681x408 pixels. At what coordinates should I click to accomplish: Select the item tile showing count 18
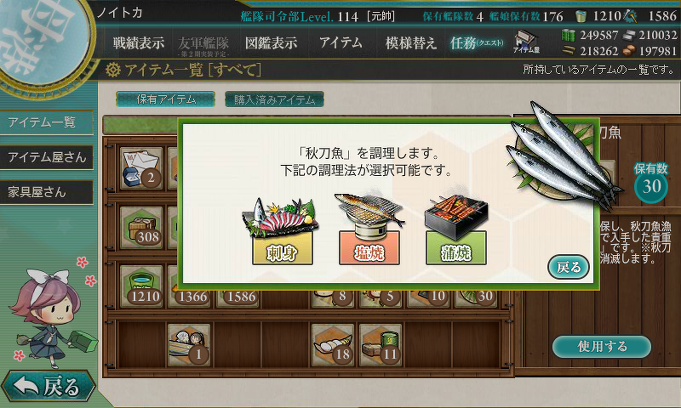[x=333, y=345]
